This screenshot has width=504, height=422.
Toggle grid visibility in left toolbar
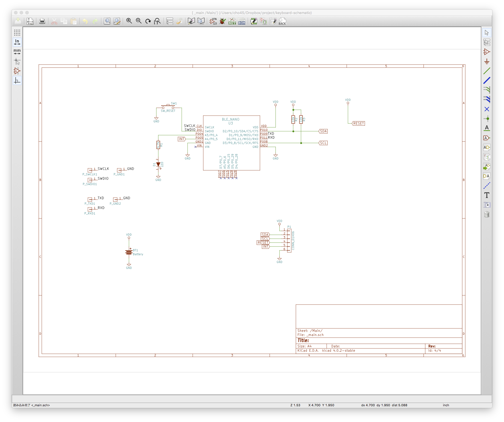pyautogui.click(x=17, y=33)
